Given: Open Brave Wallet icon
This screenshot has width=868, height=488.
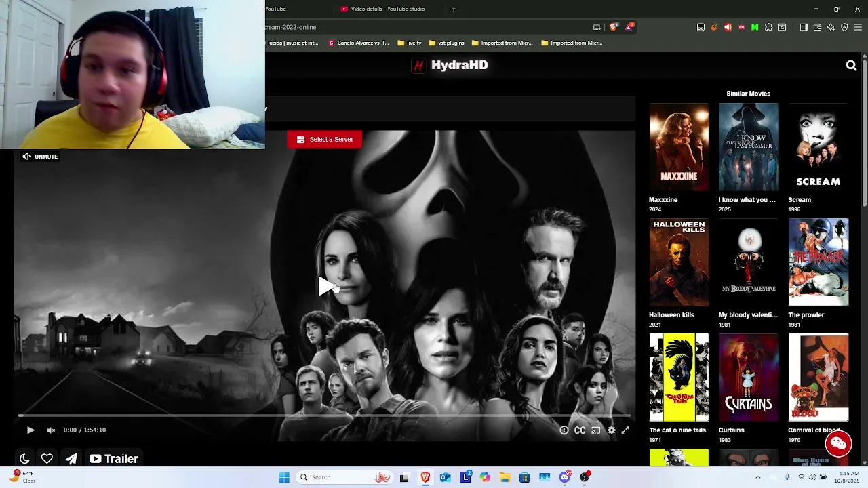Looking at the screenshot, I should (817, 27).
